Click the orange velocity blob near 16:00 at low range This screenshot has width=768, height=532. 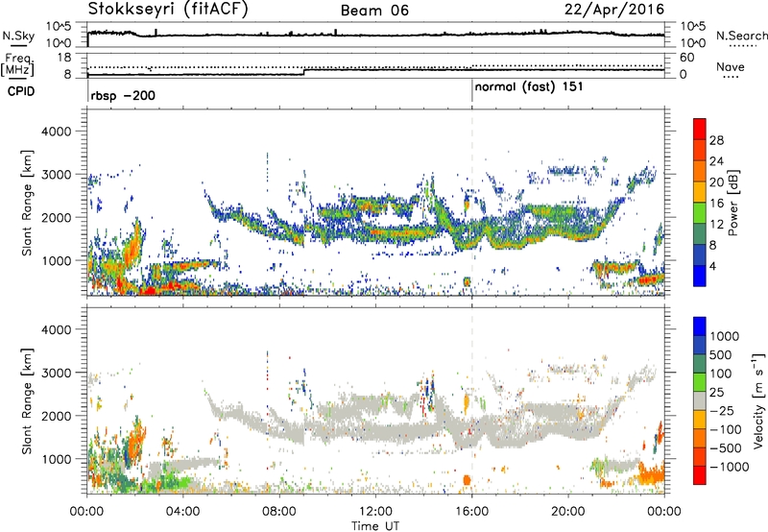coord(467,480)
